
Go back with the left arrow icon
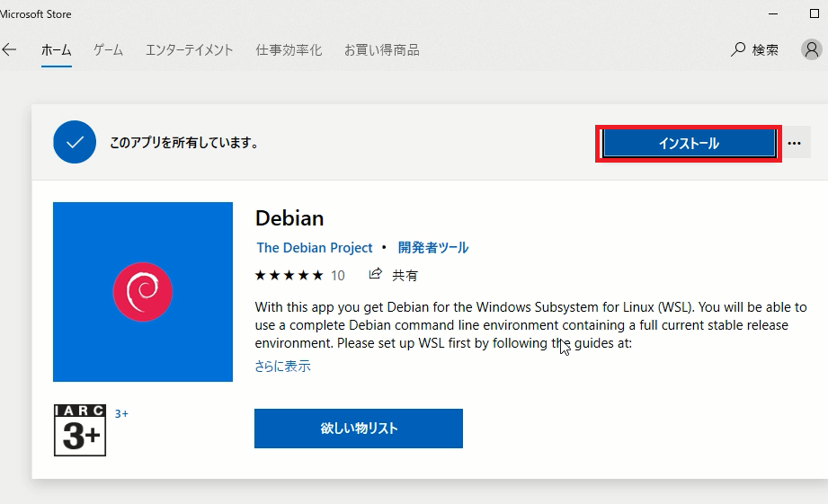coord(9,50)
